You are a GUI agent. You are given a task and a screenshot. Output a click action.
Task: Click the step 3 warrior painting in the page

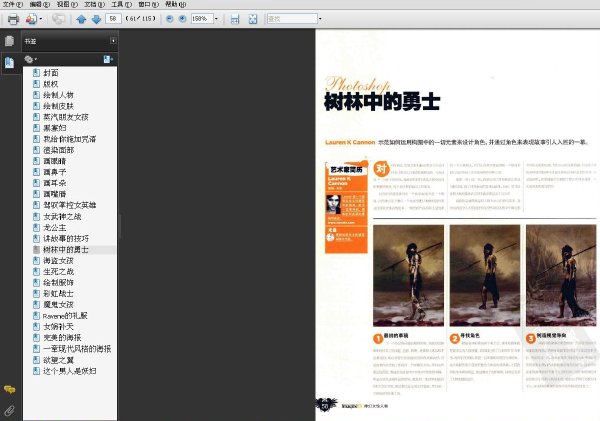click(561, 275)
